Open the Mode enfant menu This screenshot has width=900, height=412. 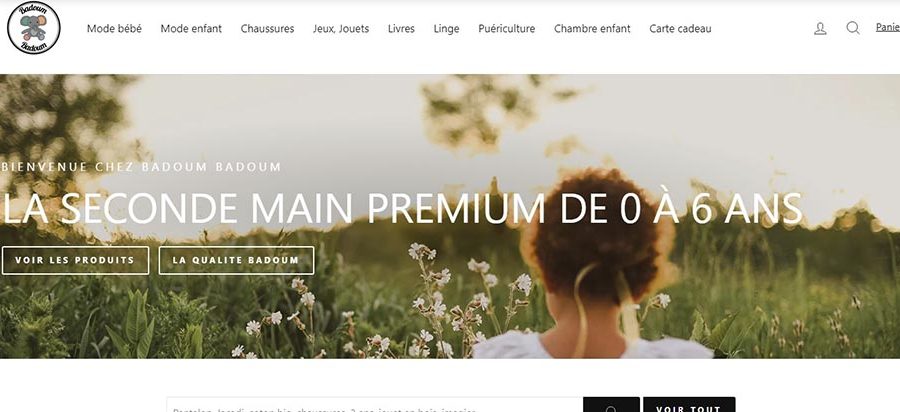[x=191, y=29]
